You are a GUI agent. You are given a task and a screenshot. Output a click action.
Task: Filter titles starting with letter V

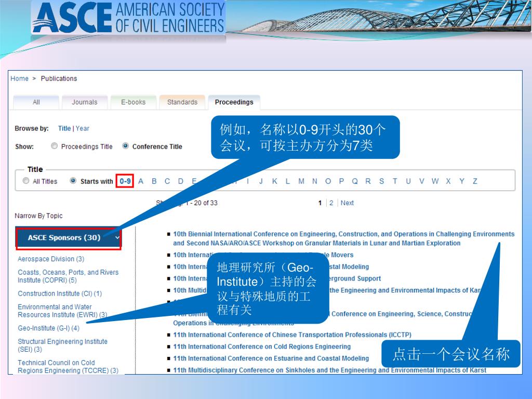pos(422,181)
